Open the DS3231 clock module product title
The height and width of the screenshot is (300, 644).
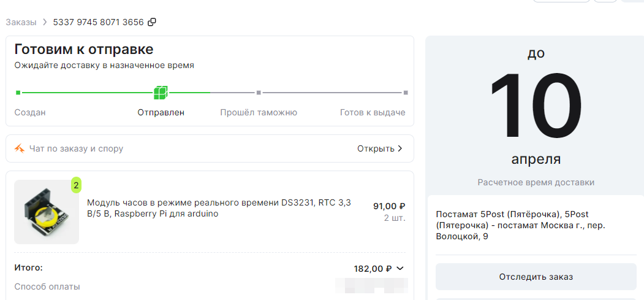point(219,209)
